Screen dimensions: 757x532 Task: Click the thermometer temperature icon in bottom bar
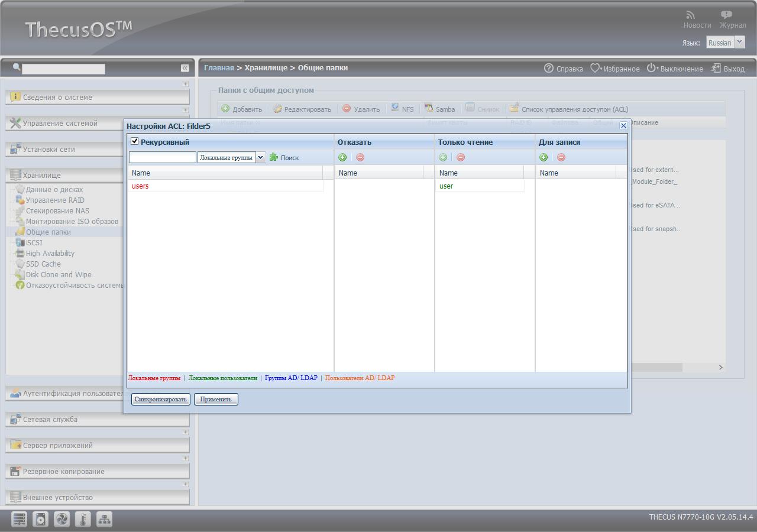tap(83, 520)
